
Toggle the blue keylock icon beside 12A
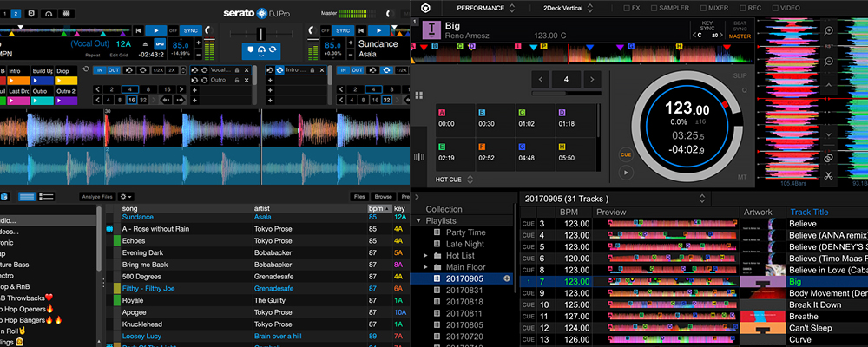pyautogui.click(x=160, y=43)
